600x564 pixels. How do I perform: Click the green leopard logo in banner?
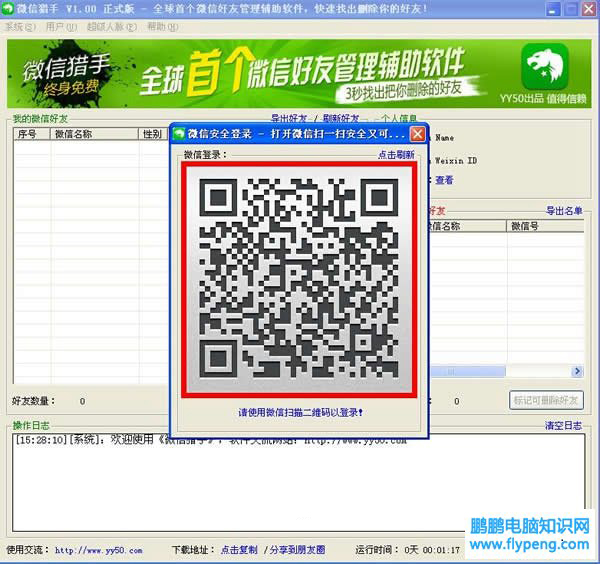click(545, 67)
